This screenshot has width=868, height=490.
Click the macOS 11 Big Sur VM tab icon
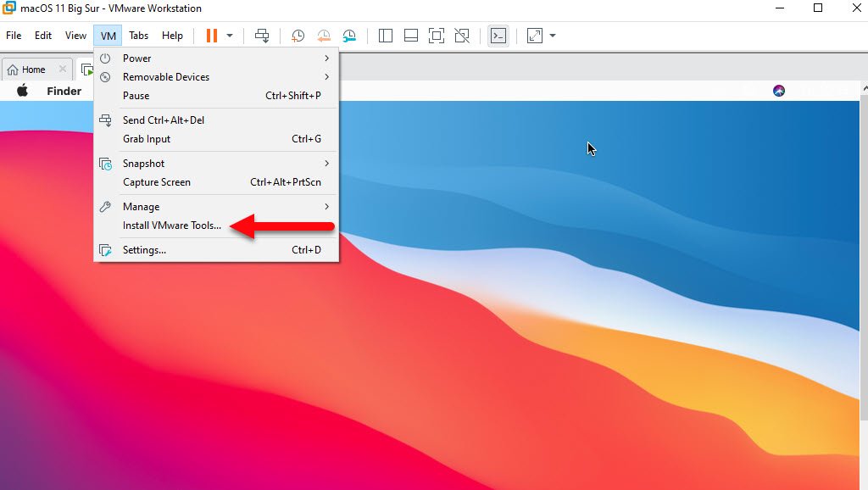point(87,70)
